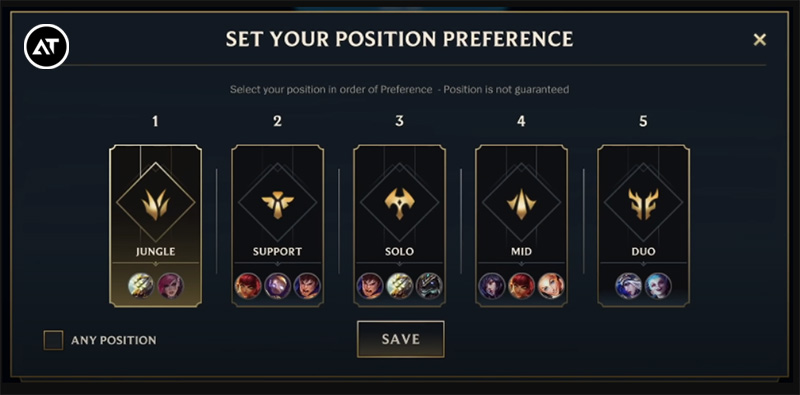Click the Support card label text

(278, 252)
